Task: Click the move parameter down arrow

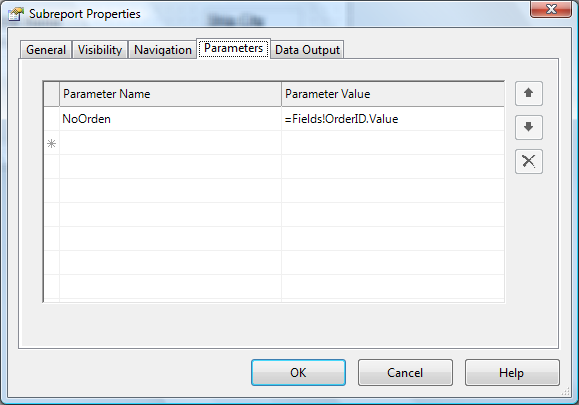Action: pos(529,127)
